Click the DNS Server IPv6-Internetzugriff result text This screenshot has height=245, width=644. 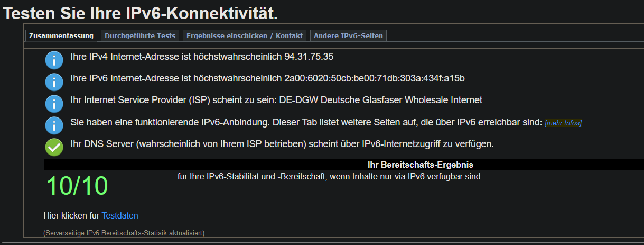(x=282, y=143)
